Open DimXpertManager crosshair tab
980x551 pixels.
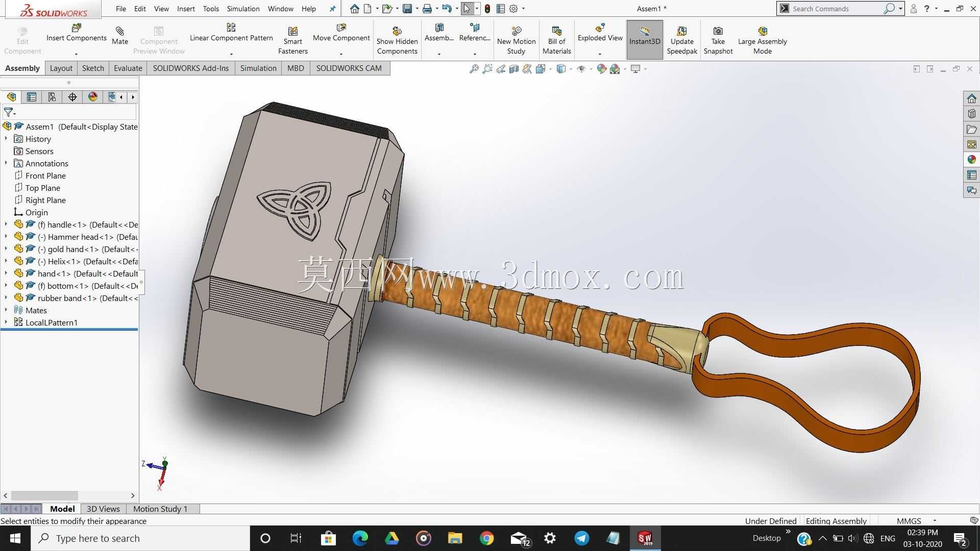72,97
